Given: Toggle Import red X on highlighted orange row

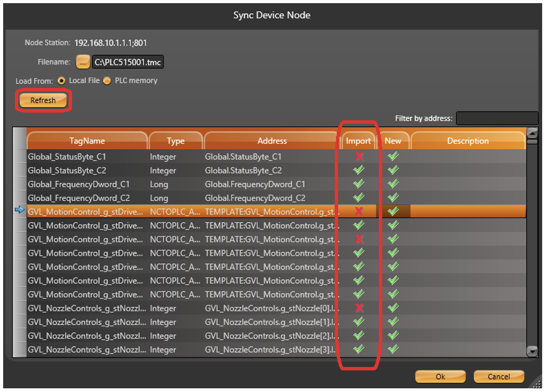Looking at the screenshot, I should click(359, 211).
